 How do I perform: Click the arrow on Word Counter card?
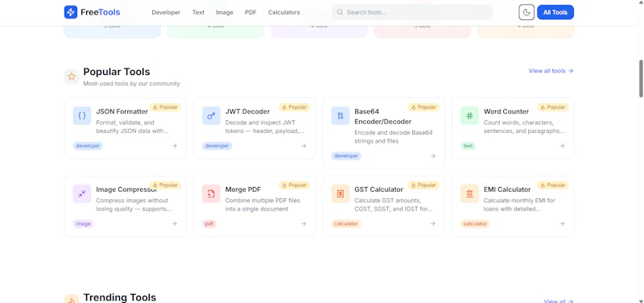click(x=562, y=146)
